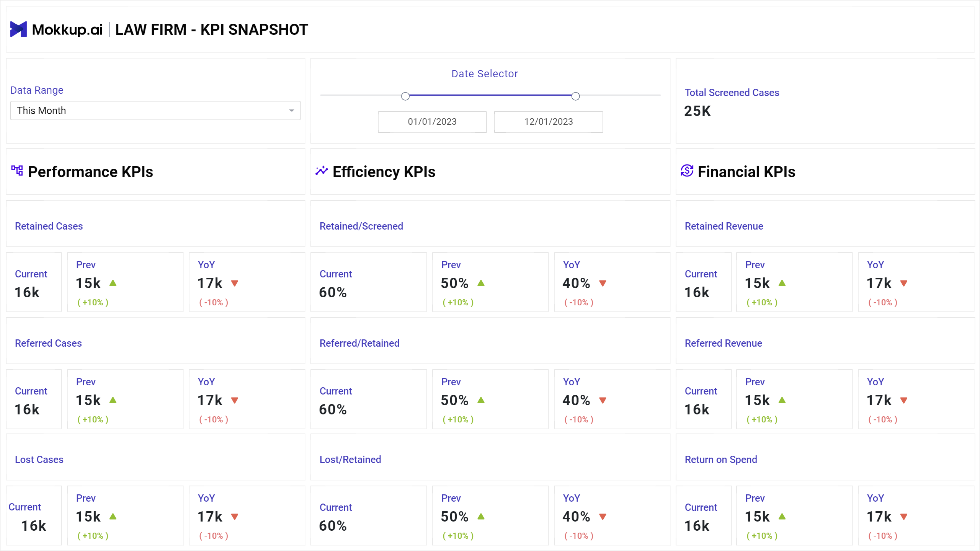Open the Data Range 'This Month' dropdown
980x551 pixels.
[x=155, y=111]
